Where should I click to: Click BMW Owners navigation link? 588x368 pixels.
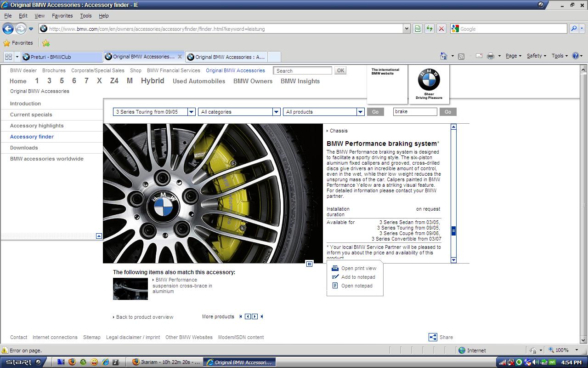tap(253, 81)
